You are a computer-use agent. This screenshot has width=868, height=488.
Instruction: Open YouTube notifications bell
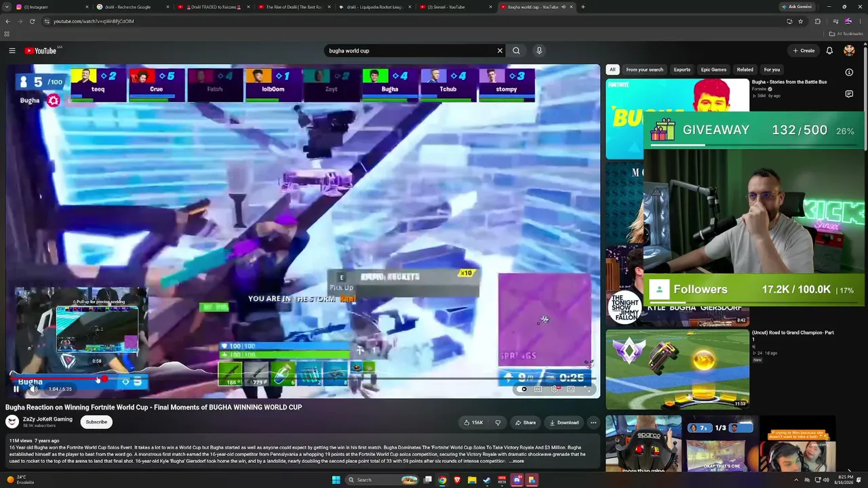829,51
